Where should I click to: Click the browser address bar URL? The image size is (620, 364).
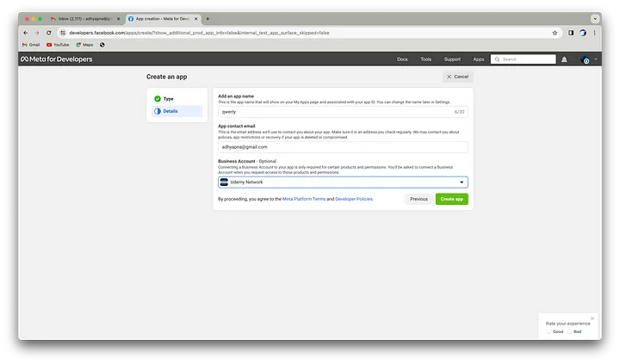199,33
